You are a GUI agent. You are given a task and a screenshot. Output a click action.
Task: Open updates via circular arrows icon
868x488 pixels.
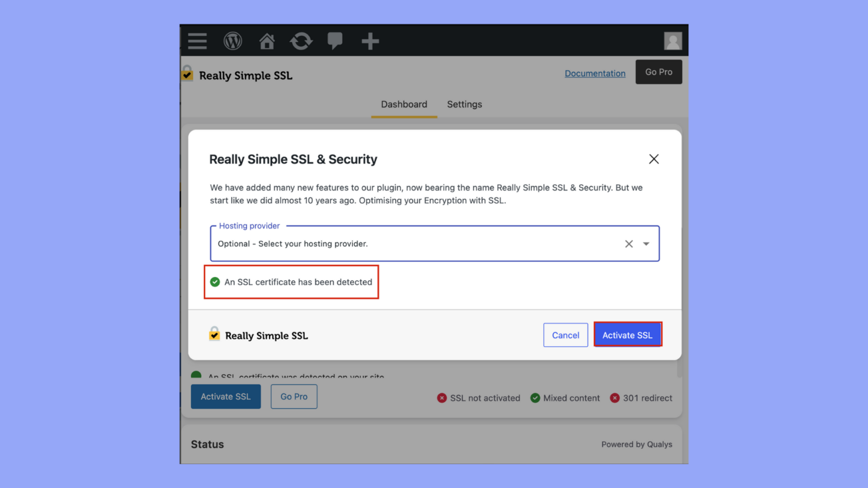click(x=301, y=41)
